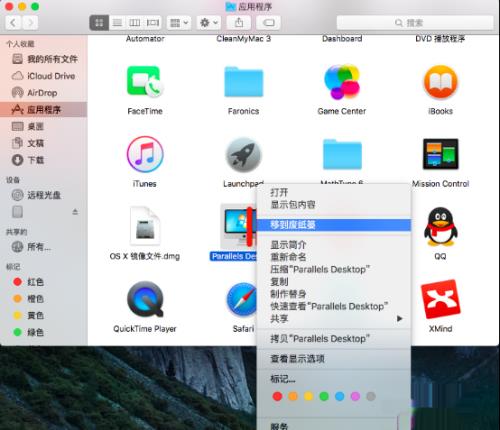Choose 显示包内容 from the context menu
Screen dimensions: 500x430
[x=334, y=205]
